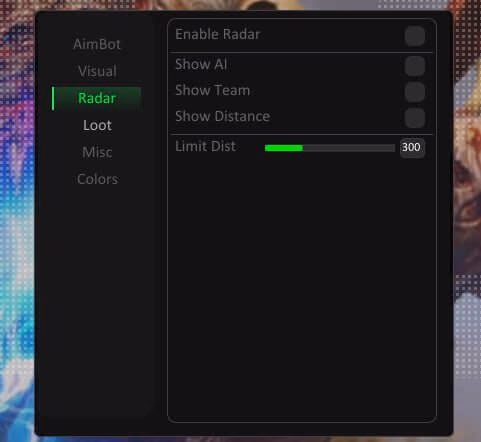Click the empty area of the radar settings panel
Viewport: 481px width, 442px height.
click(302, 287)
